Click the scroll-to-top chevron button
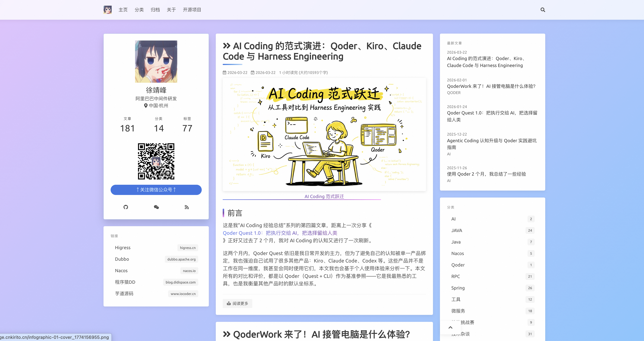This screenshot has height=341, width=644. 450,327
